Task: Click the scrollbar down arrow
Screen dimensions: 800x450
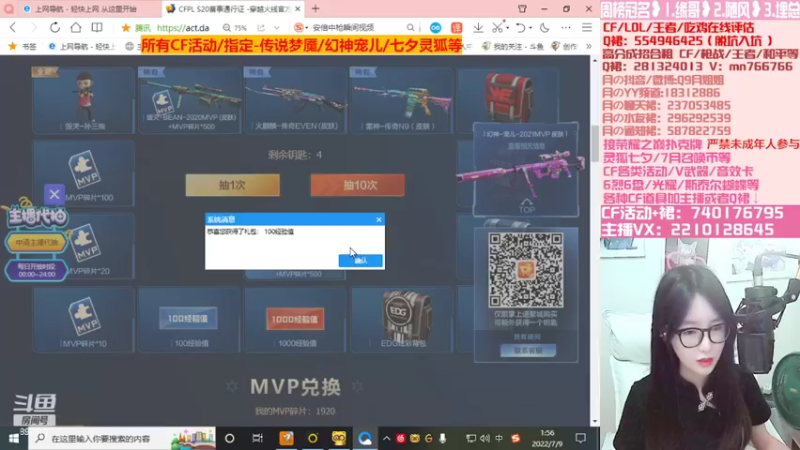Action: pos(594,421)
